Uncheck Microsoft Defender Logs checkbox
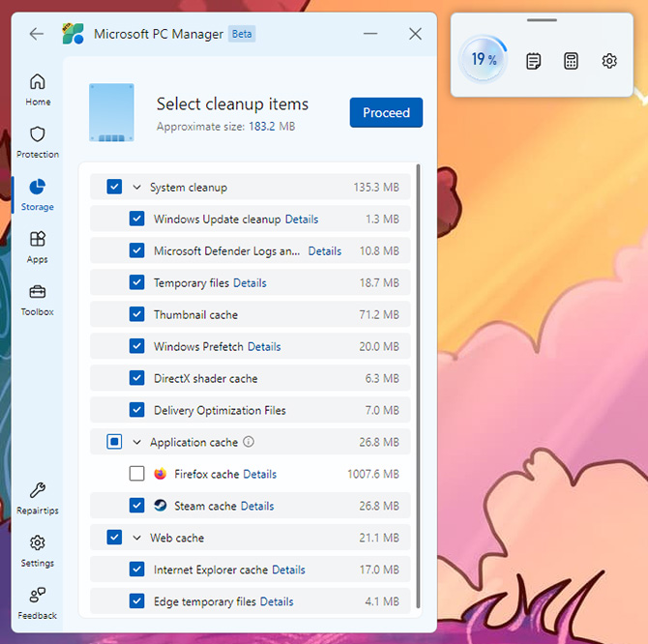This screenshot has height=644, width=648. click(136, 250)
